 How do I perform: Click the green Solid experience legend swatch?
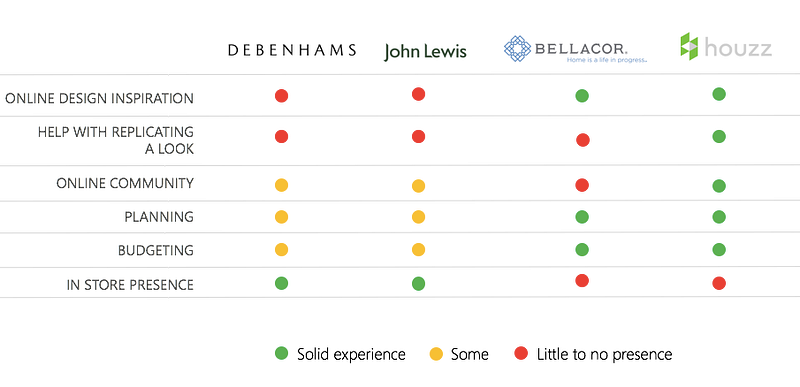[282, 353]
